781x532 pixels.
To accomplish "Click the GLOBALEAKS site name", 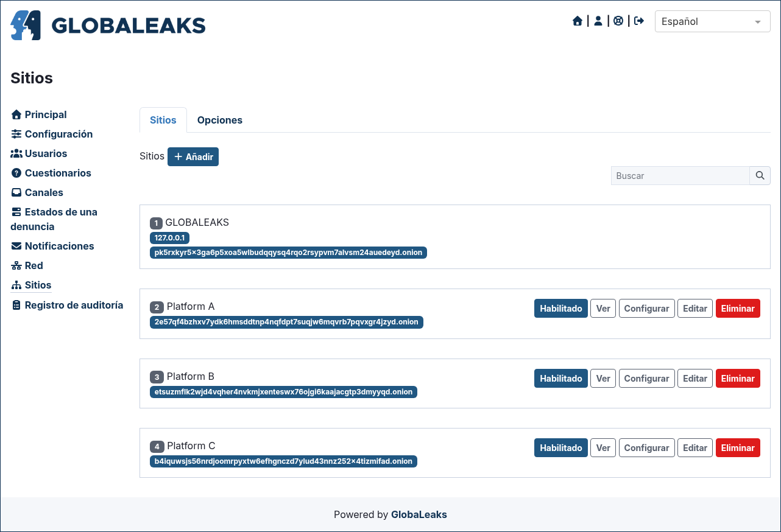I will pyautogui.click(x=197, y=223).
